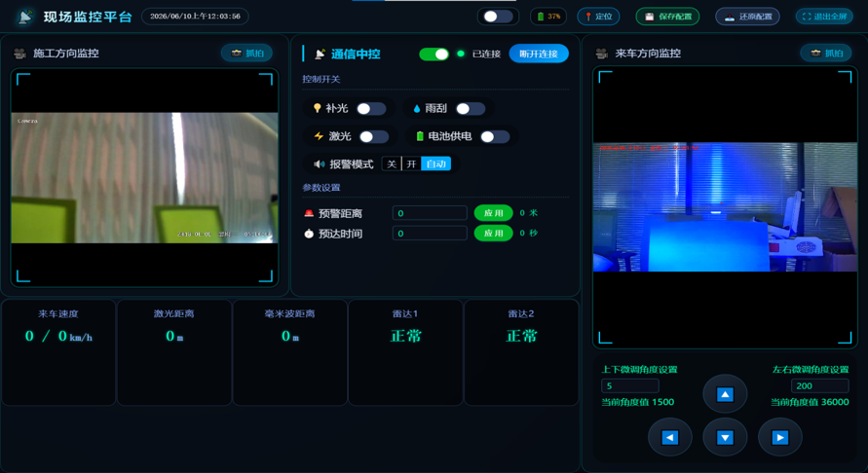Set 报警模式 to 开
Viewport: 868px width, 473px height.
(x=411, y=164)
